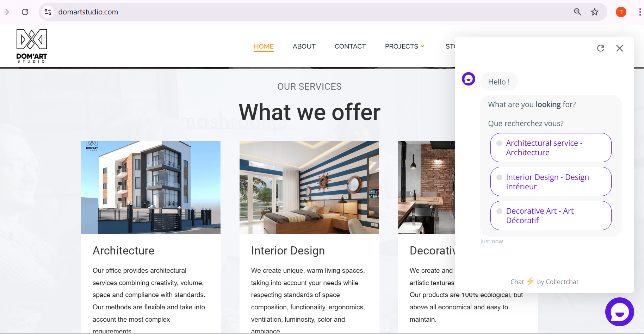Click the Dom'Art Studio logo
Screen dimensions: 644x334
32,46
